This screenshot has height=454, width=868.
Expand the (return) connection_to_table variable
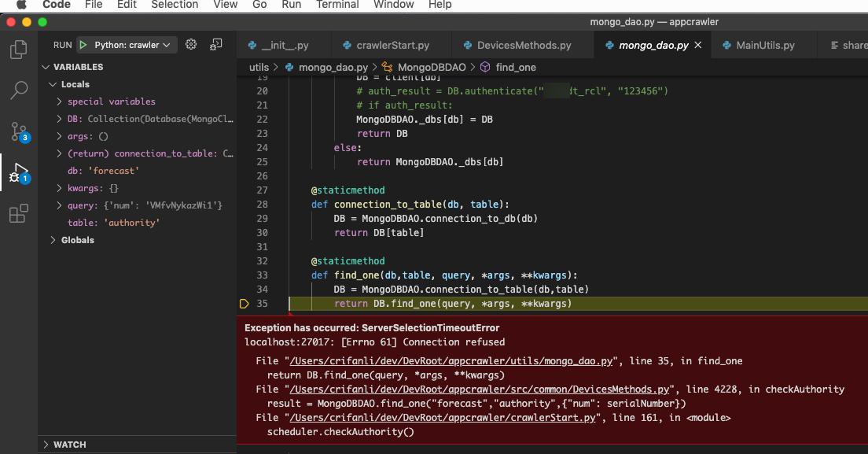click(59, 153)
